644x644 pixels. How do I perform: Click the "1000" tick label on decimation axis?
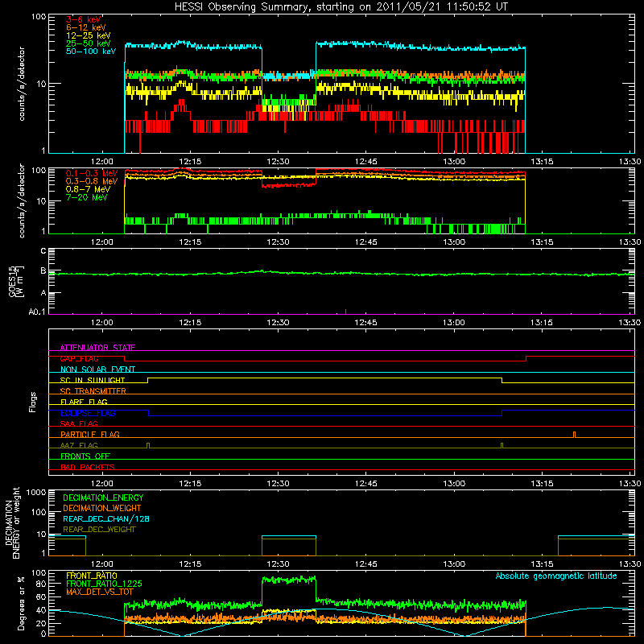click(36, 493)
